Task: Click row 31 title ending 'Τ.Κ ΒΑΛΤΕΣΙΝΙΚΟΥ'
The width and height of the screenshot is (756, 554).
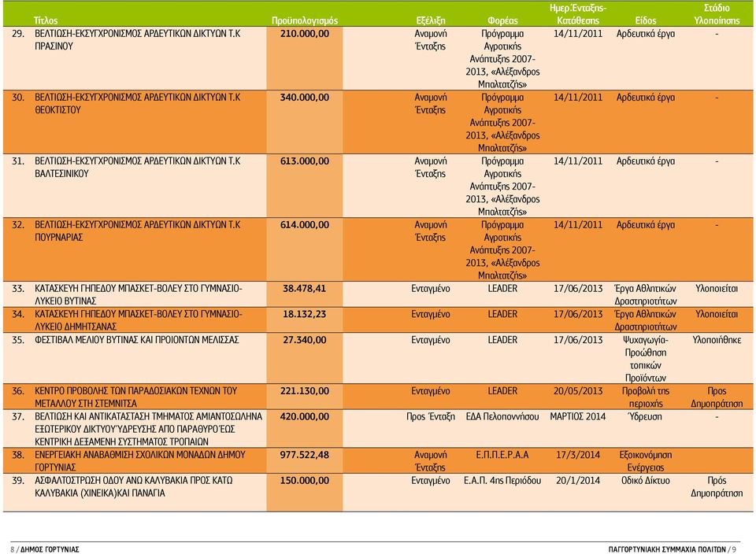Action: pyautogui.click(x=137, y=167)
